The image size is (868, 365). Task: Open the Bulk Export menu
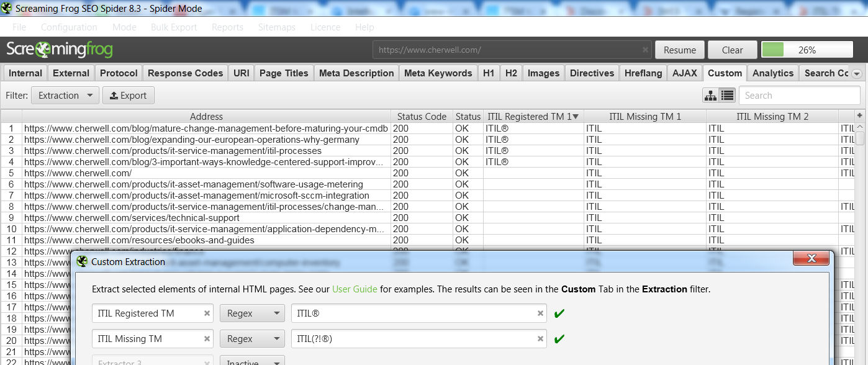point(174,27)
